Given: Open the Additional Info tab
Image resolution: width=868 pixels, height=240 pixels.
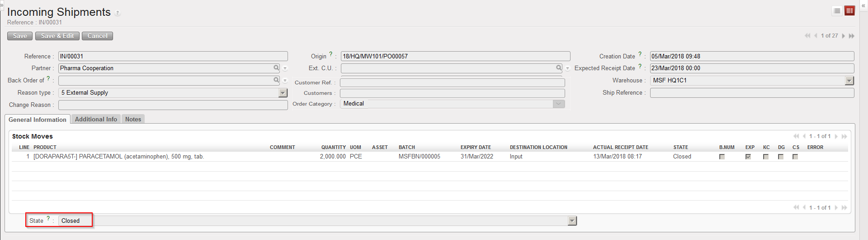Looking at the screenshot, I should click(96, 119).
